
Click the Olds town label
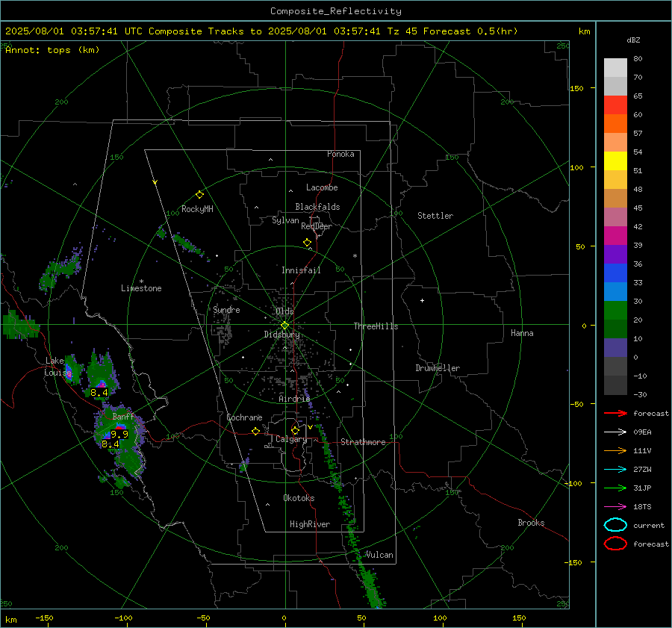click(x=284, y=311)
